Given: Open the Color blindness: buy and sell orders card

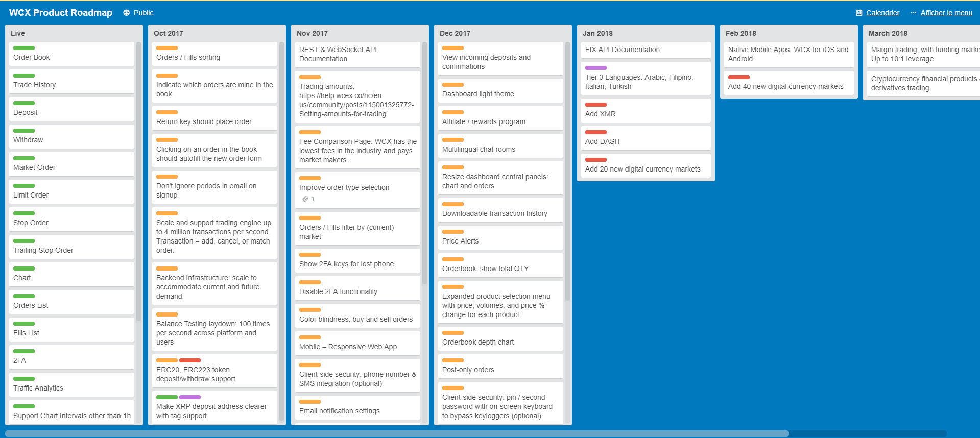Looking at the screenshot, I should [x=357, y=315].
